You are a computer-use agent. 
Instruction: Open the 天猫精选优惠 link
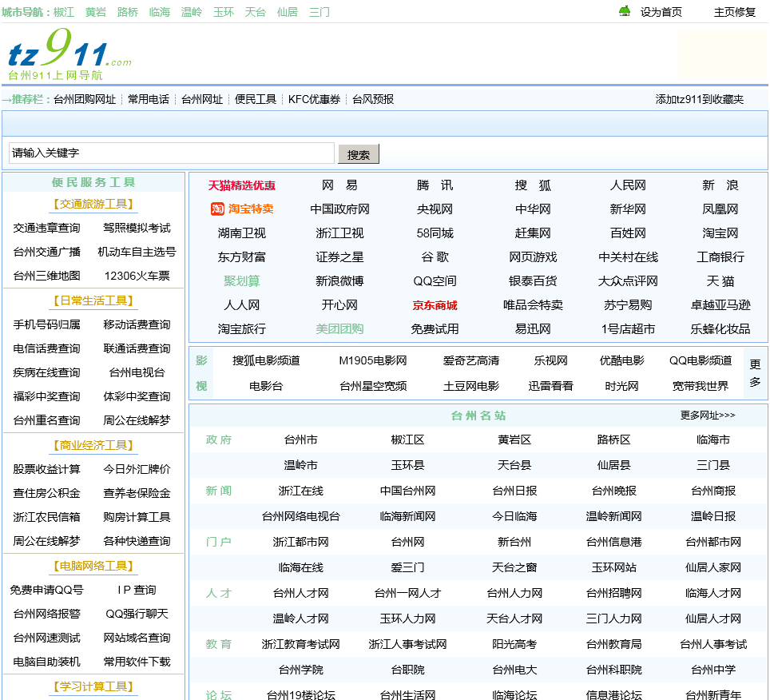[x=242, y=185]
